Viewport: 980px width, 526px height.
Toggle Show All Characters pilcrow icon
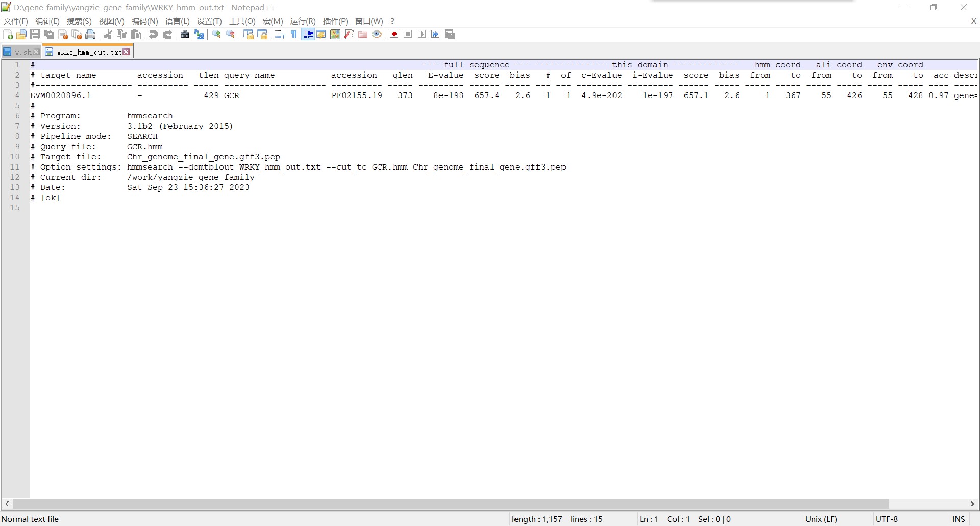tap(293, 34)
